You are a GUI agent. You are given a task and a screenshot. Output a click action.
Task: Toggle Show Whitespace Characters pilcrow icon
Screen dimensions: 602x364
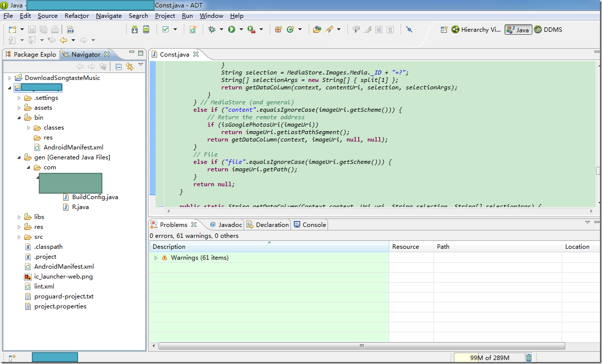(x=390, y=30)
